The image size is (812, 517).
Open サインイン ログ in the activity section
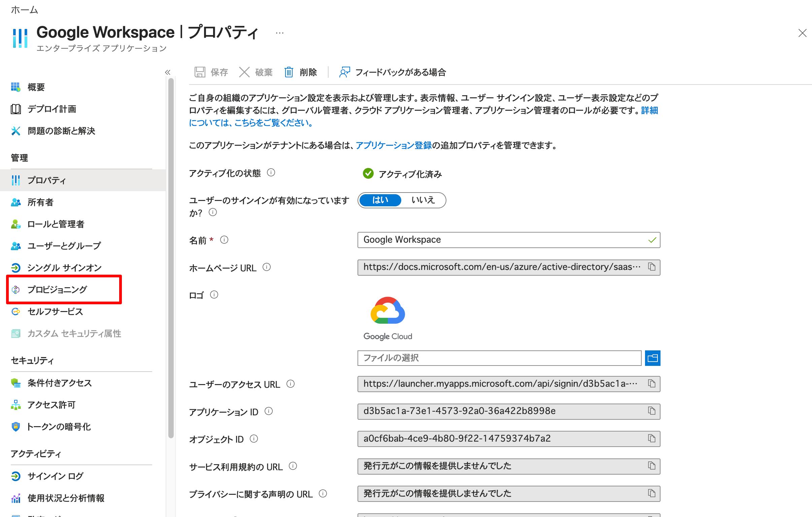pyautogui.click(x=54, y=476)
